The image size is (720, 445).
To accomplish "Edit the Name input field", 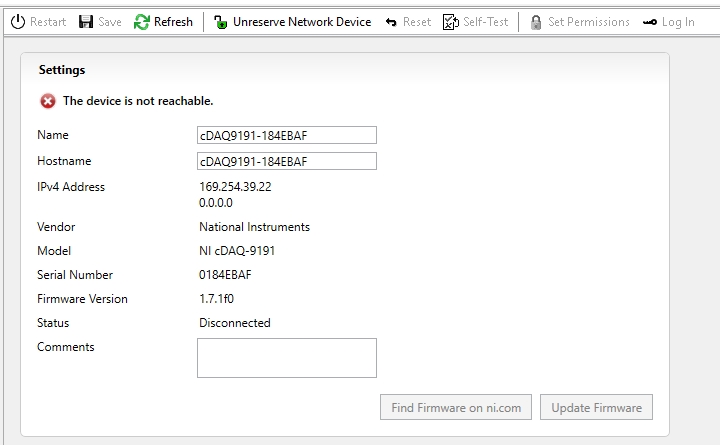I will pos(287,135).
